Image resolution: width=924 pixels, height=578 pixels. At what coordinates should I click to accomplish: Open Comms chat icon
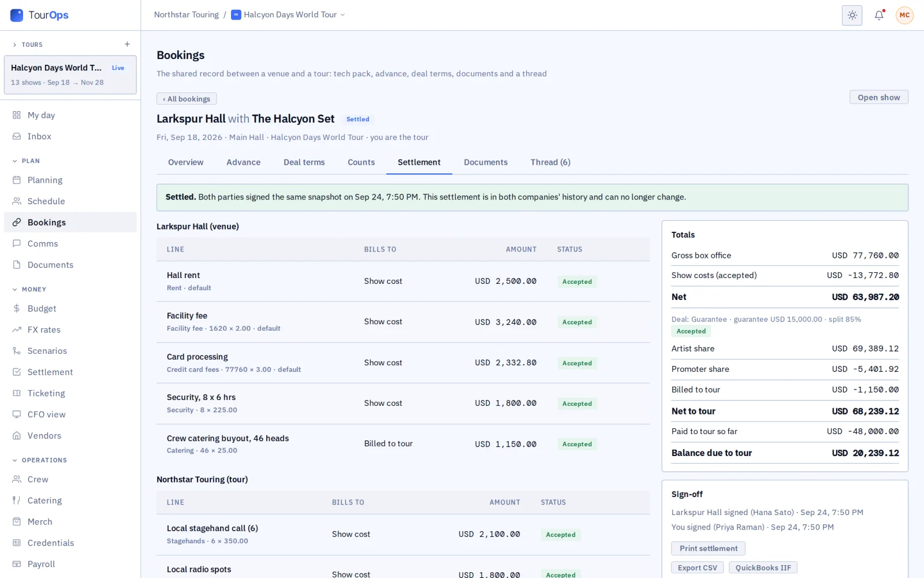click(x=17, y=244)
